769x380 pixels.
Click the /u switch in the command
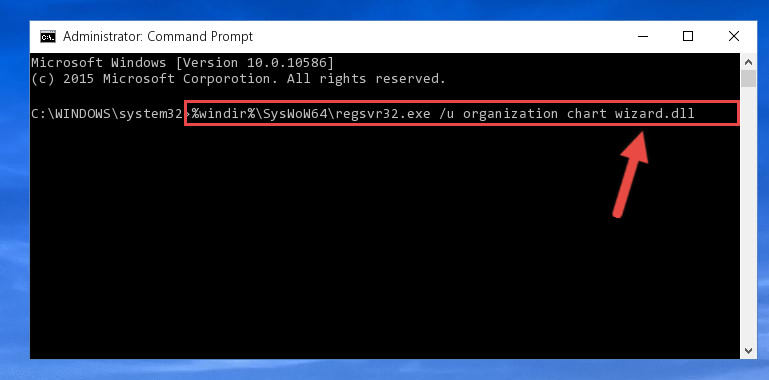tap(447, 114)
